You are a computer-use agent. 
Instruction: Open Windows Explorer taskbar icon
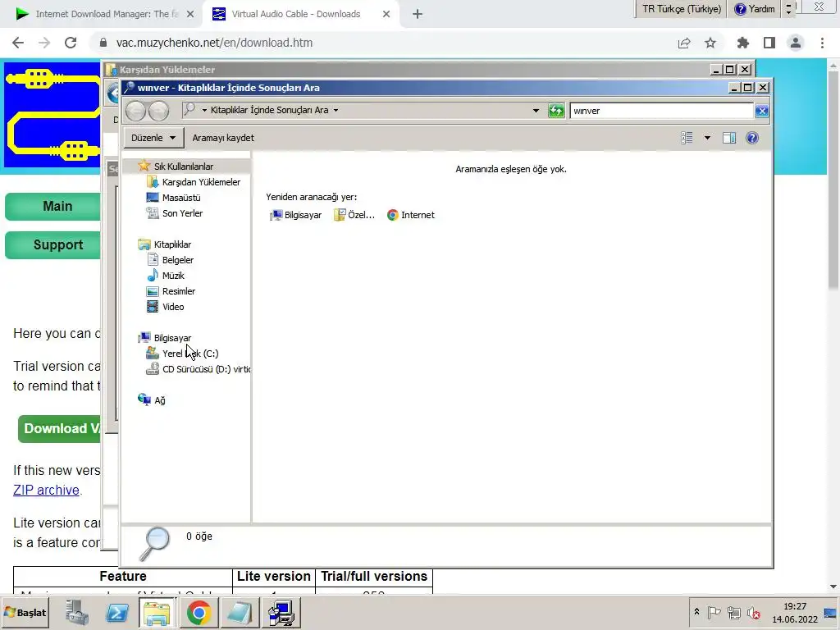tap(157, 613)
